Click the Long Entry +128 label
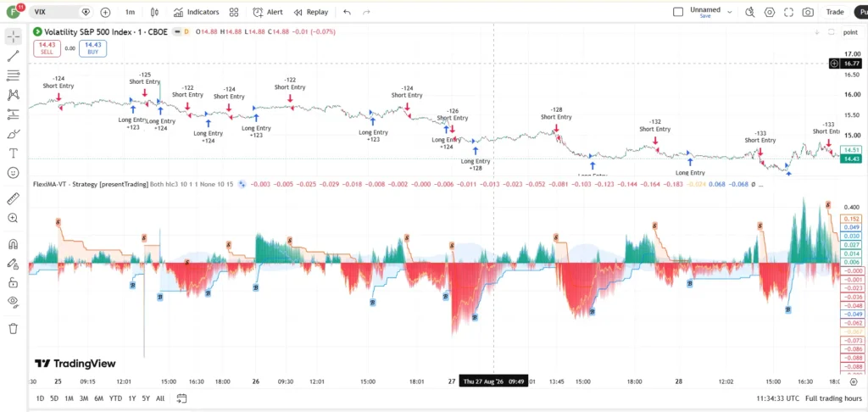868x412 pixels. coord(476,164)
